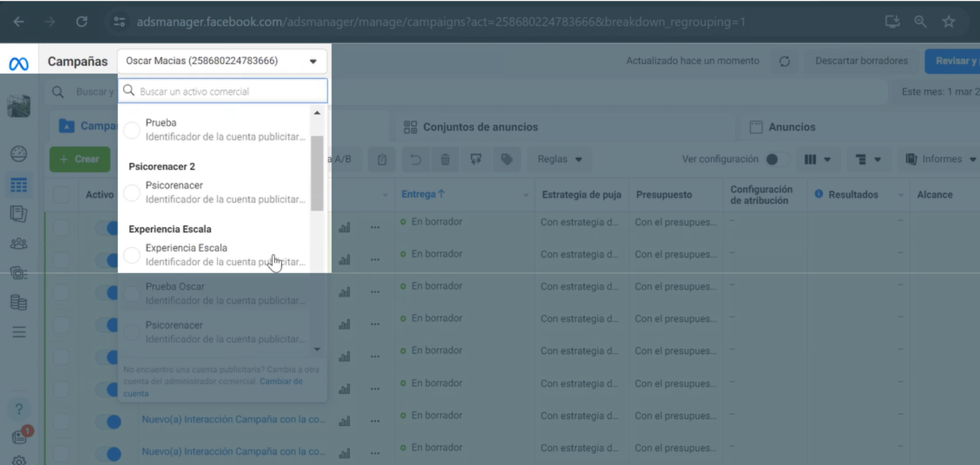The height and width of the screenshot is (465, 980).
Task: Open the browser zoom magnifier icon
Action: click(x=920, y=22)
